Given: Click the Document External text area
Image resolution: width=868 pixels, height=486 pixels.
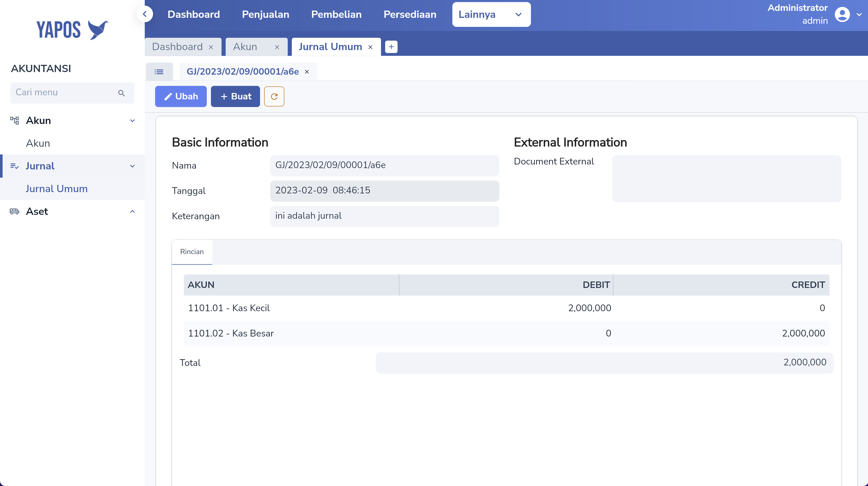Looking at the screenshot, I should 726,179.
